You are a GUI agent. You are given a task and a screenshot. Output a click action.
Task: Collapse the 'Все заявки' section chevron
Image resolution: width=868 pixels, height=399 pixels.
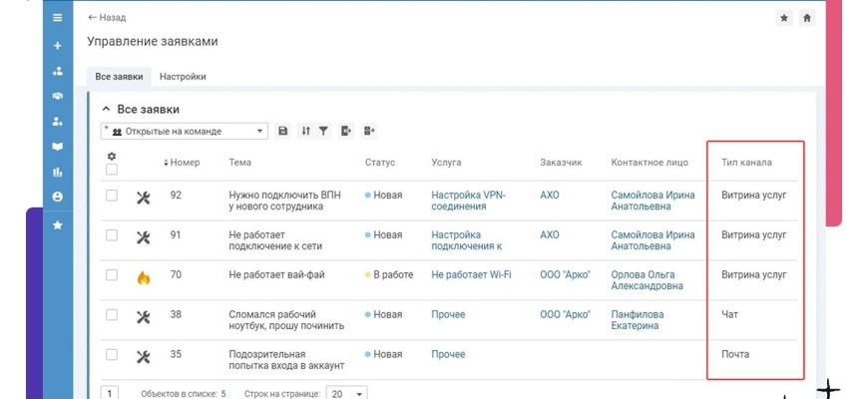pos(106,109)
